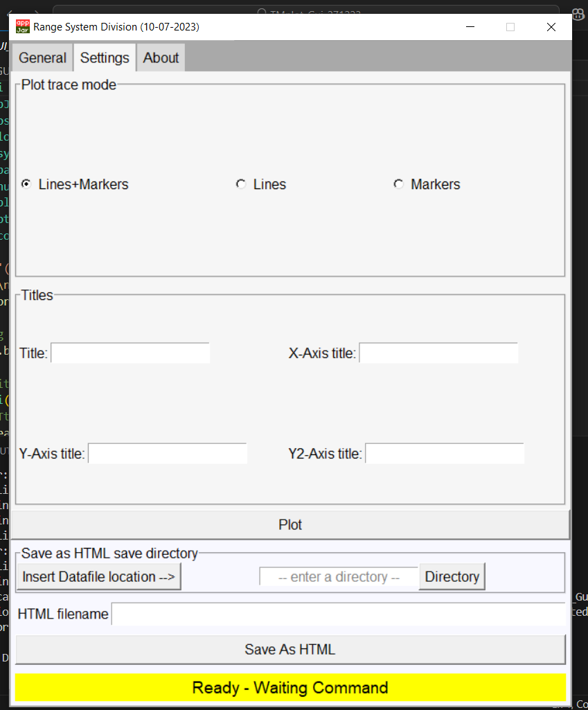Select the Settings tab

[105, 58]
